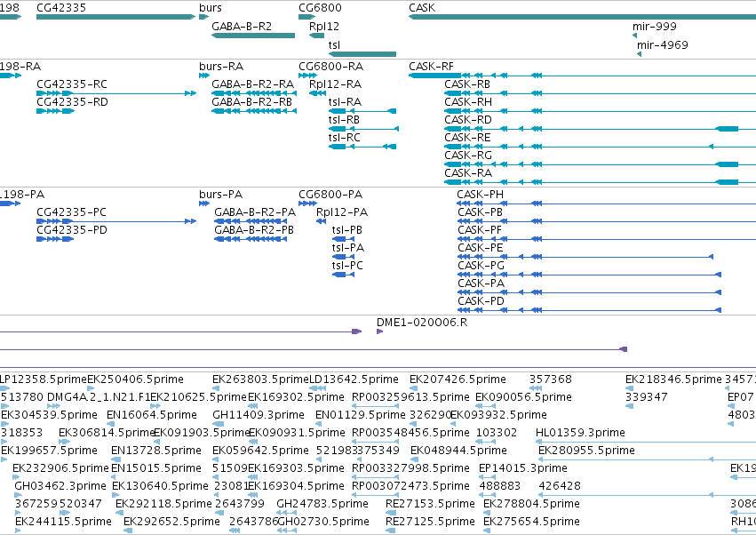Select the Rpl12 gene label
The image size is (756, 535).
coord(323,27)
